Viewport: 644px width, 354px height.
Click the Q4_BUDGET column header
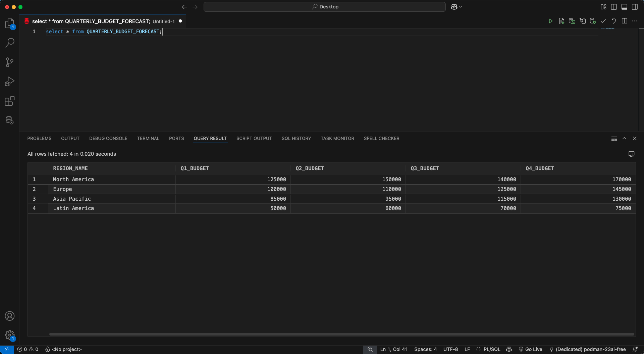[x=578, y=168]
